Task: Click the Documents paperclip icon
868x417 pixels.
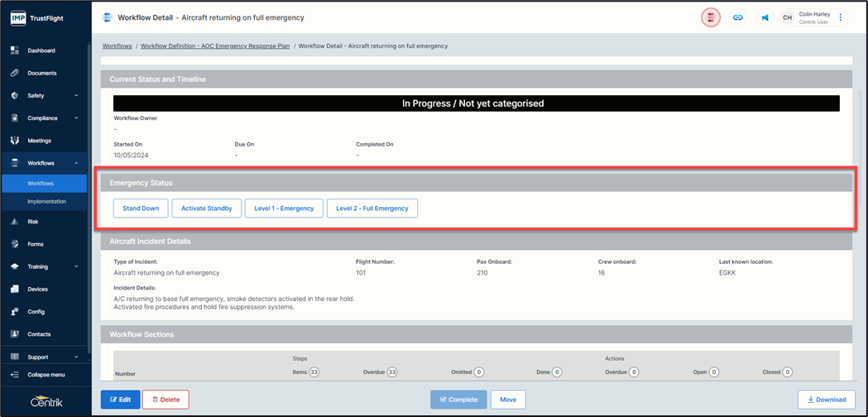Action: (15, 73)
